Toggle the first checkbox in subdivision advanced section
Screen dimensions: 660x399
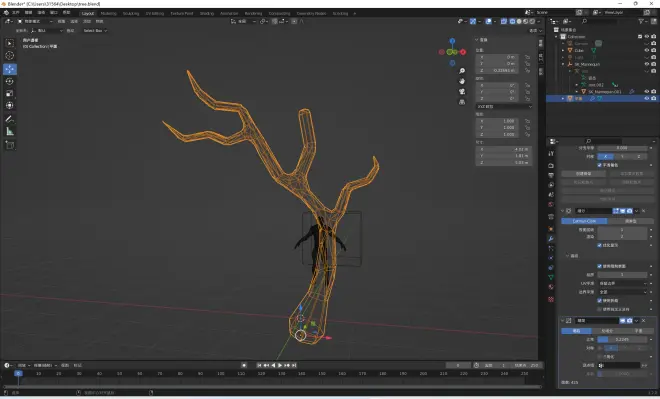pos(600,266)
